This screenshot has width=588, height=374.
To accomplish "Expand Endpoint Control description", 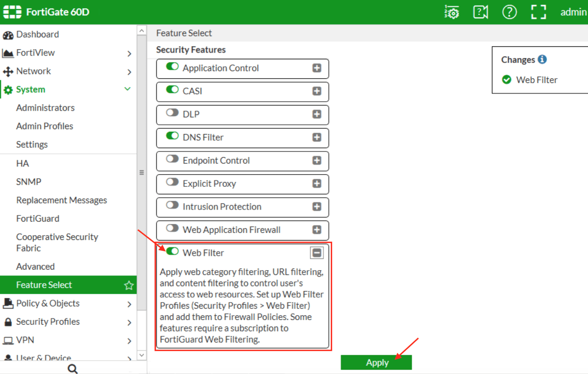I will 317,161.
